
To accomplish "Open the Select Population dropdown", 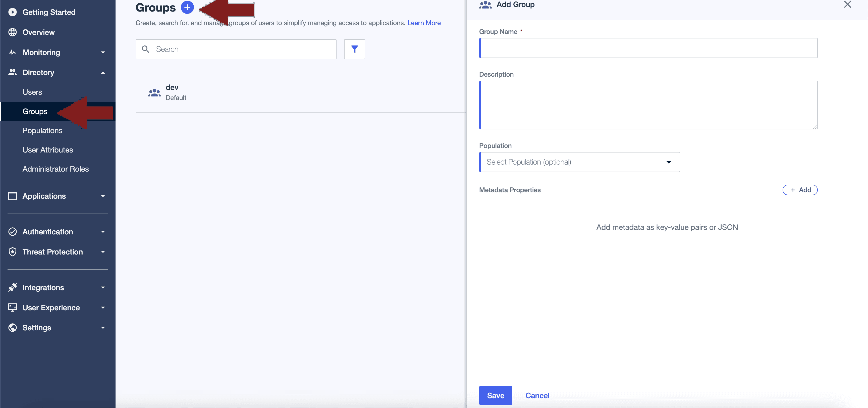I will 579,162.
